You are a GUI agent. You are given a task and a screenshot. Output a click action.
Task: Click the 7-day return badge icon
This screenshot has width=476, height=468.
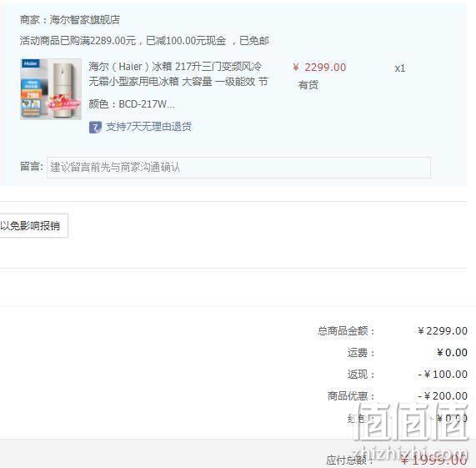(x=95, y=128)
